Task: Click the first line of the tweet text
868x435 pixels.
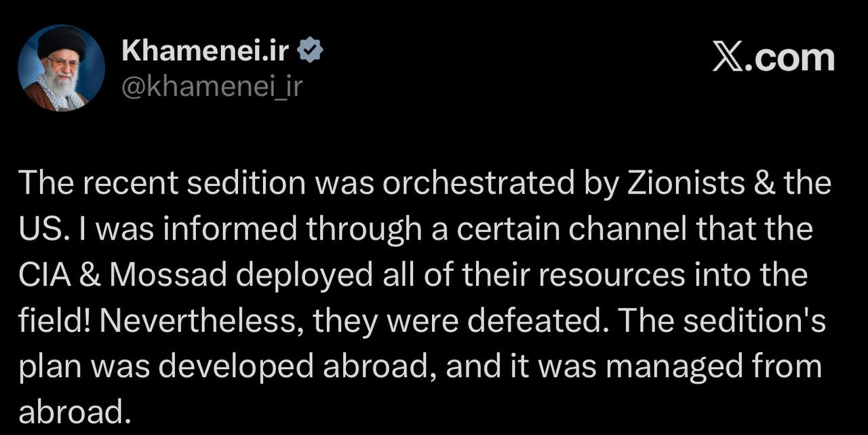Action: pos(424,184)
